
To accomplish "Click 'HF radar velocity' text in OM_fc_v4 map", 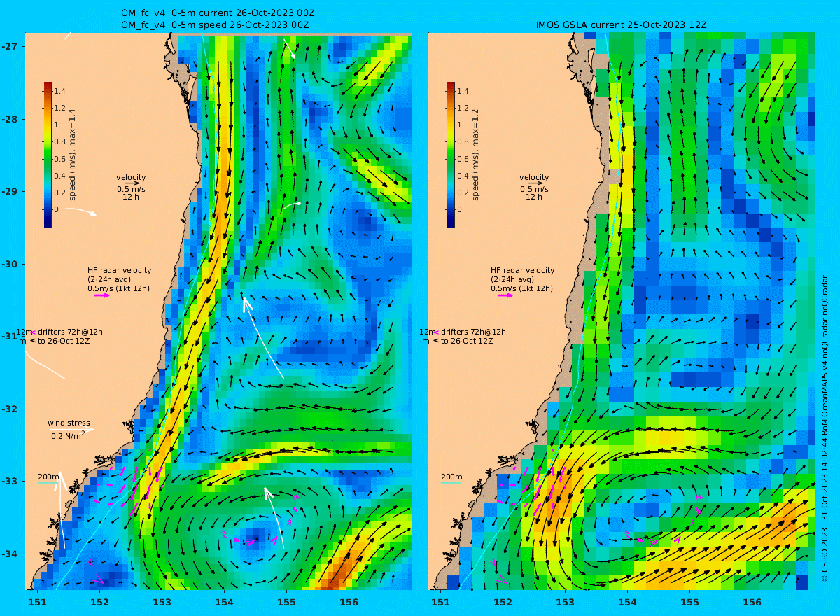I will 119,270.
